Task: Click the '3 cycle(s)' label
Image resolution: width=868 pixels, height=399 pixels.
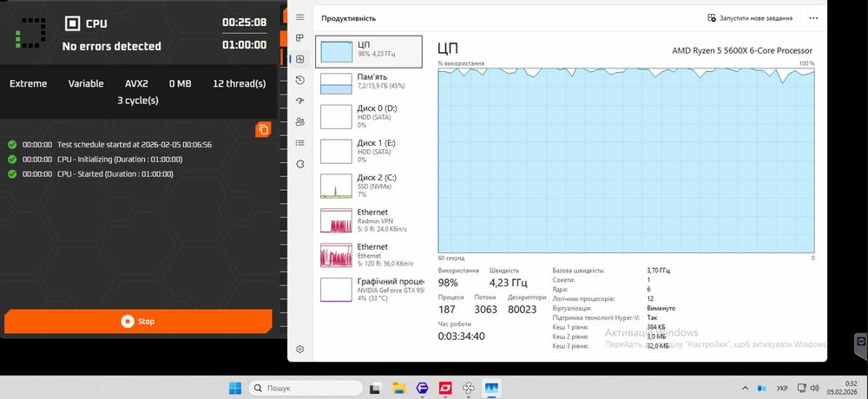Action: pyautogui.click(x=138, y=101)
